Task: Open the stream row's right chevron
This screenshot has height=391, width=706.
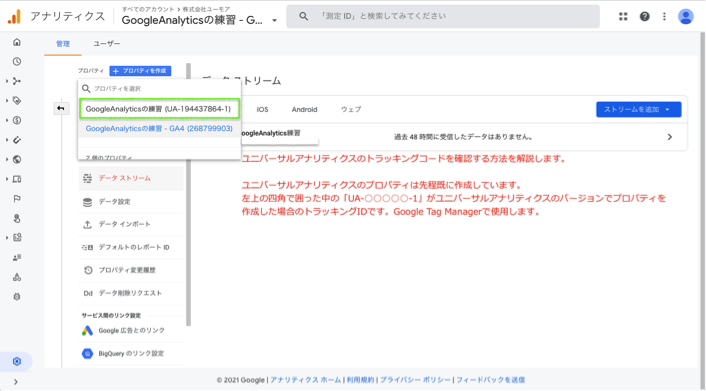Action: point(670,137)
